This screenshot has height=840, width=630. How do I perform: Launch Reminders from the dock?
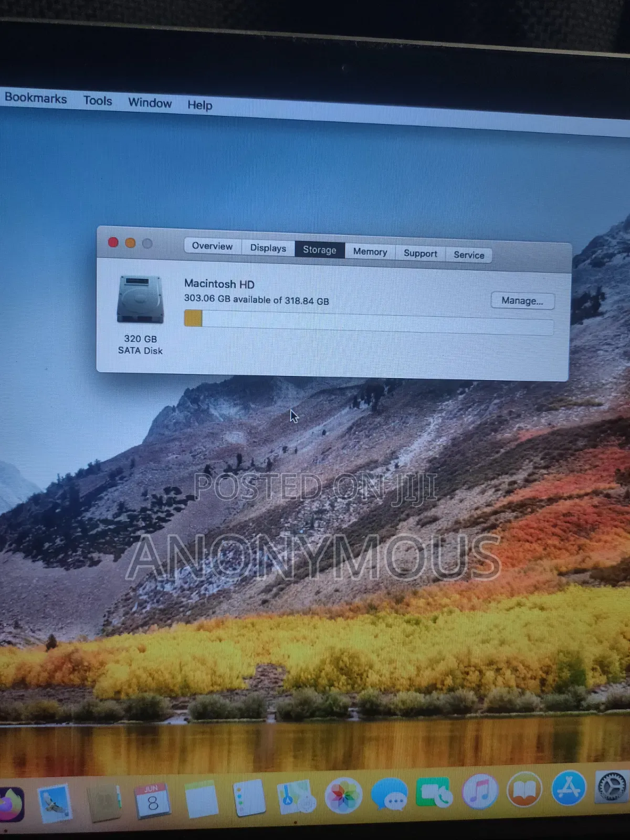pyautogui.click(x=249, y=799)
